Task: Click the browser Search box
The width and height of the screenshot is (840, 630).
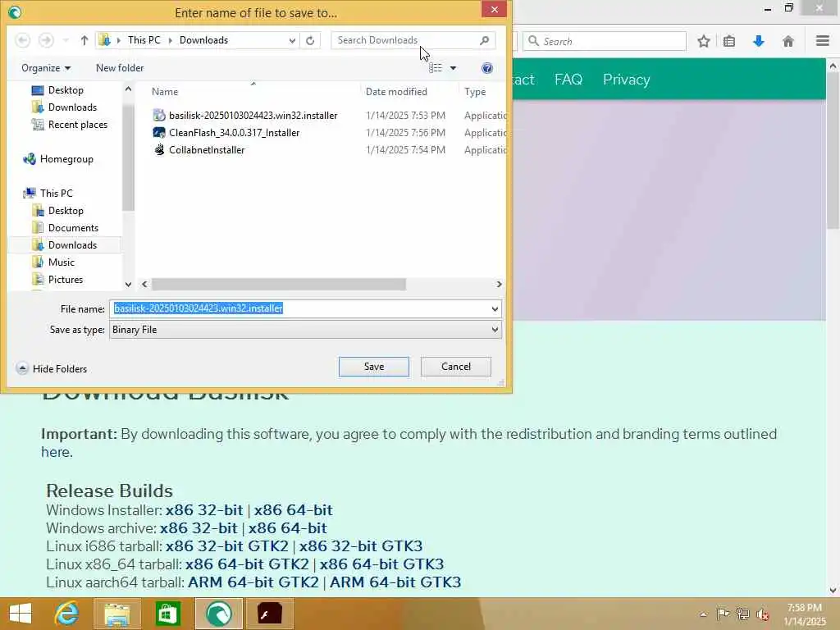Action: click(x=605, y=41)
